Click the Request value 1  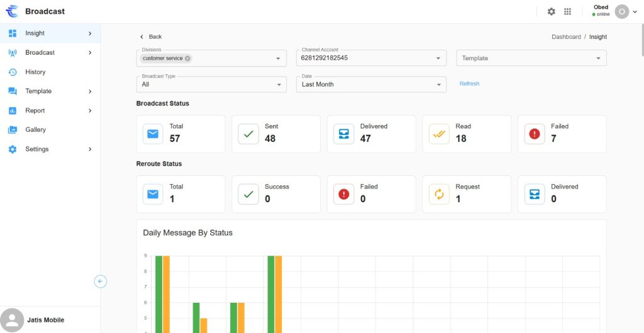458,199
